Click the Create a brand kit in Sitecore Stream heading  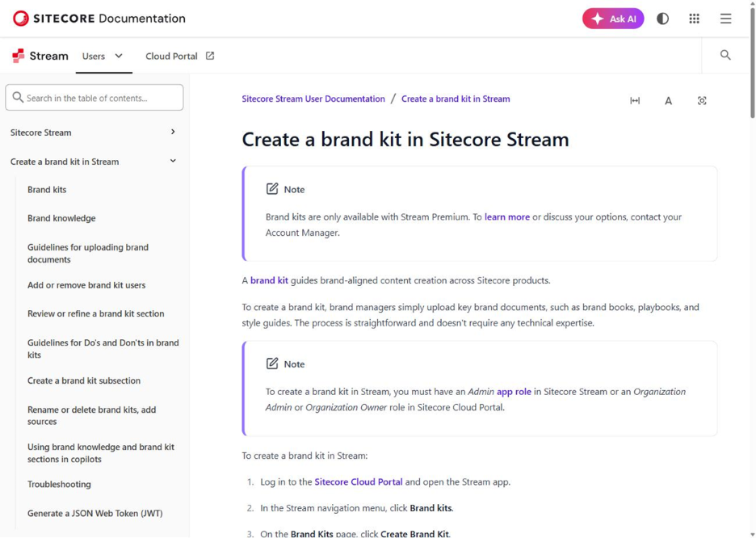pyautogui.click(x=405, y=140)
